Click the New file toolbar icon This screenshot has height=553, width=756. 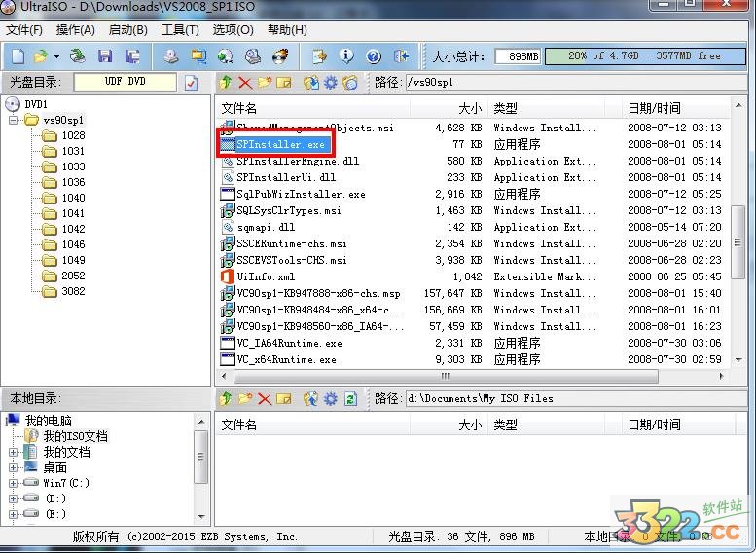pyautogui.click(x=16, y=56)
